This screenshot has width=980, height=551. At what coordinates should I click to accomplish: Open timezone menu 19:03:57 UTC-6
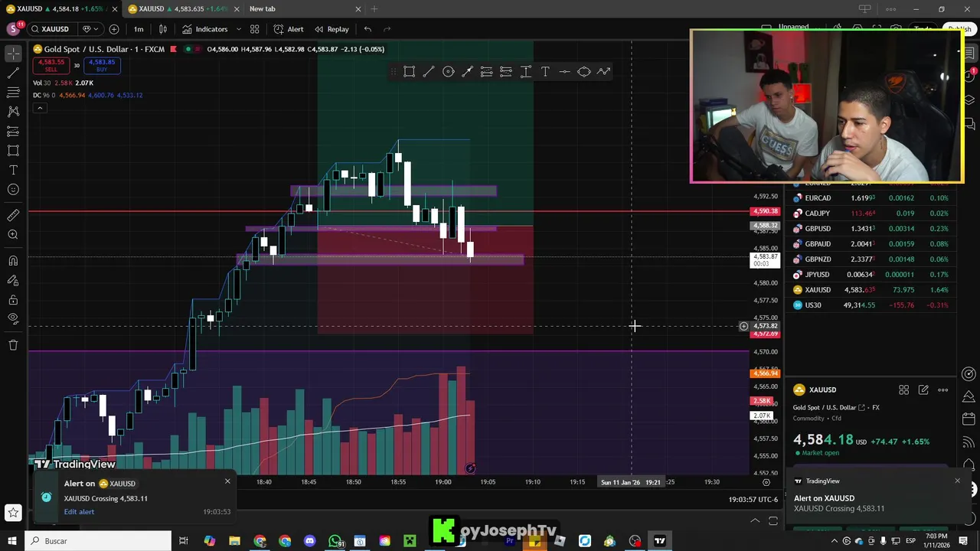click(753, 500)
